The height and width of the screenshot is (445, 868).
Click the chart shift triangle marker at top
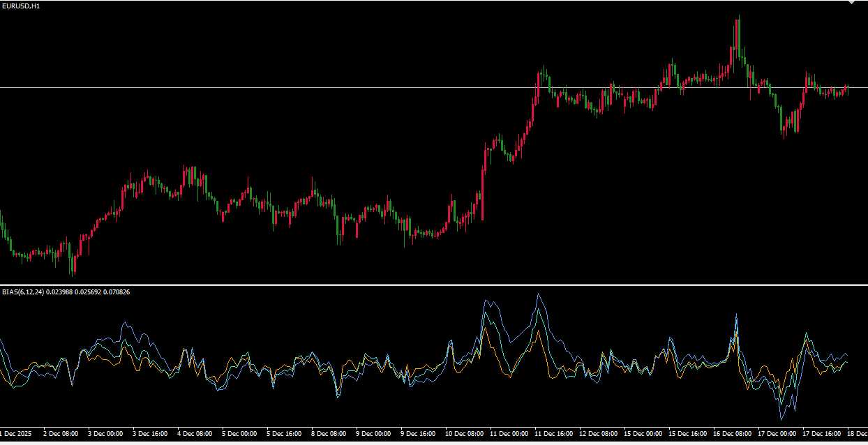pos(850,3)
